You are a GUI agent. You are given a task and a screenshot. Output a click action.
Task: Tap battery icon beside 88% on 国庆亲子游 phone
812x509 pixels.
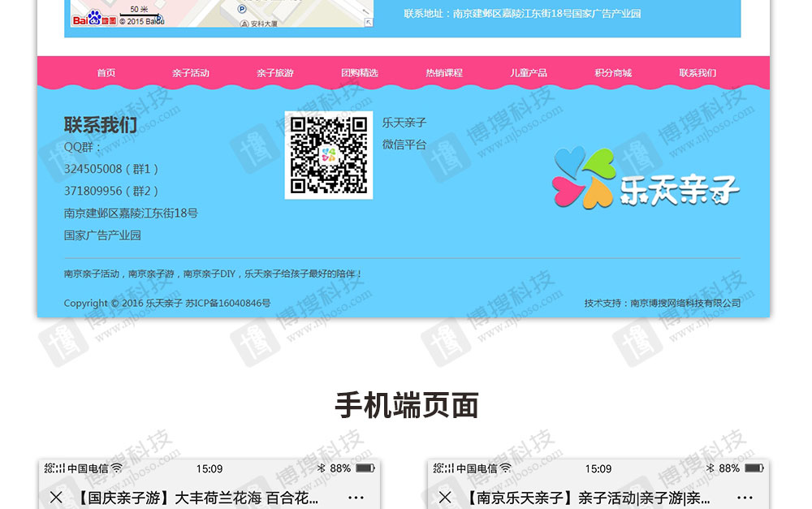pos(365,468)
